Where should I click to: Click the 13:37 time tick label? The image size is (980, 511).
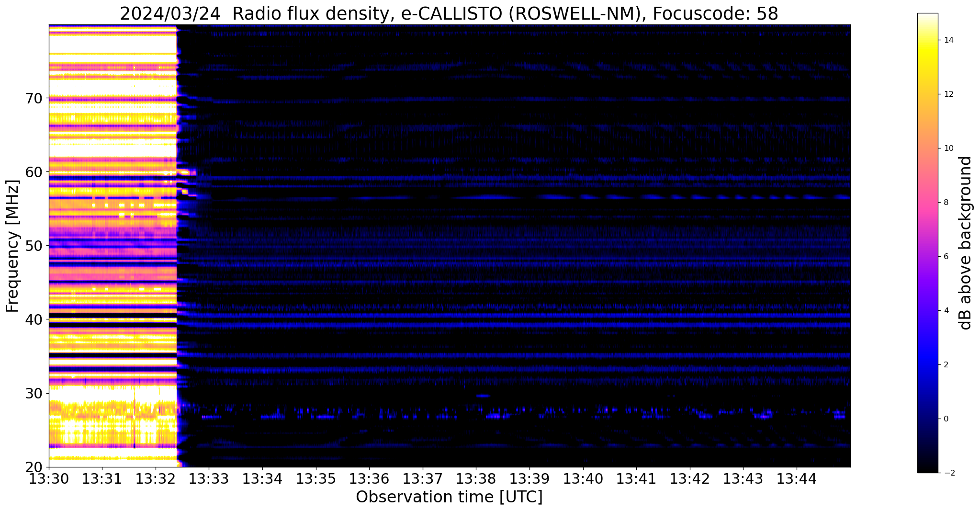[423, 478]
